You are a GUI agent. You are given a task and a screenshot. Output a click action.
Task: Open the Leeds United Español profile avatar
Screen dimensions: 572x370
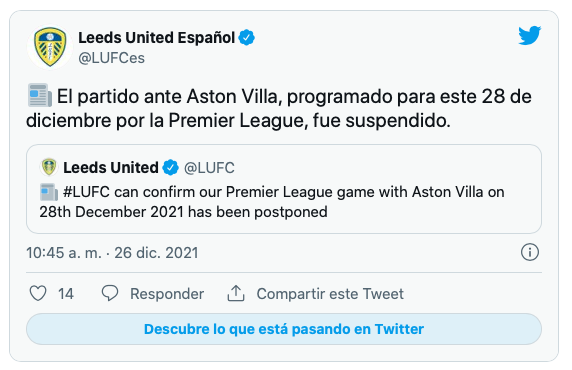50,47
